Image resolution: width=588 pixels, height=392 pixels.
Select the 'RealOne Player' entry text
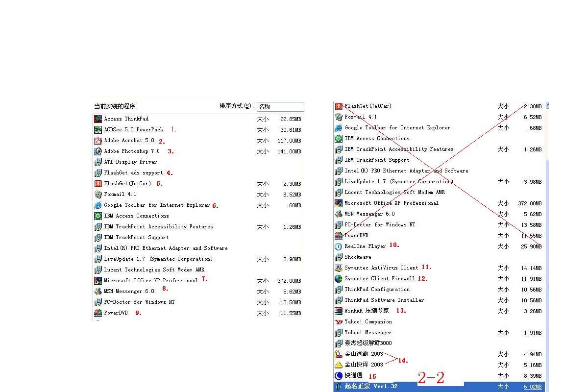coord(365,246)
